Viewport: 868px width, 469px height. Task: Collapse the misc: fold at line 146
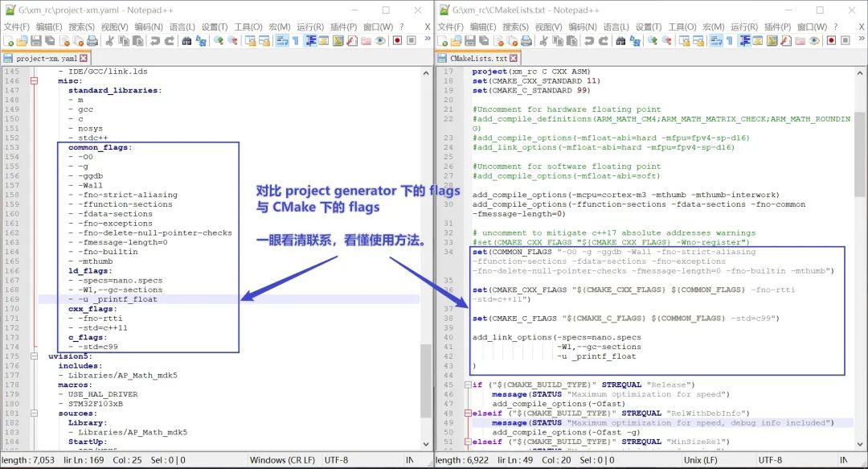point(34,81)
